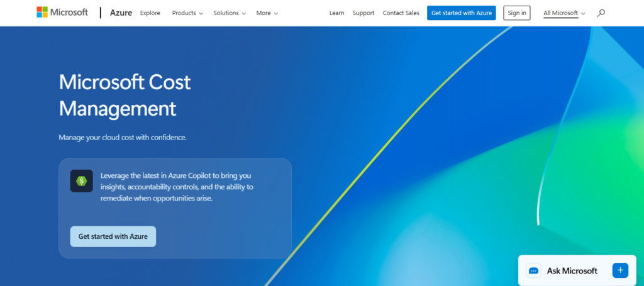Click the Contact Sales link

pos(401,13)
